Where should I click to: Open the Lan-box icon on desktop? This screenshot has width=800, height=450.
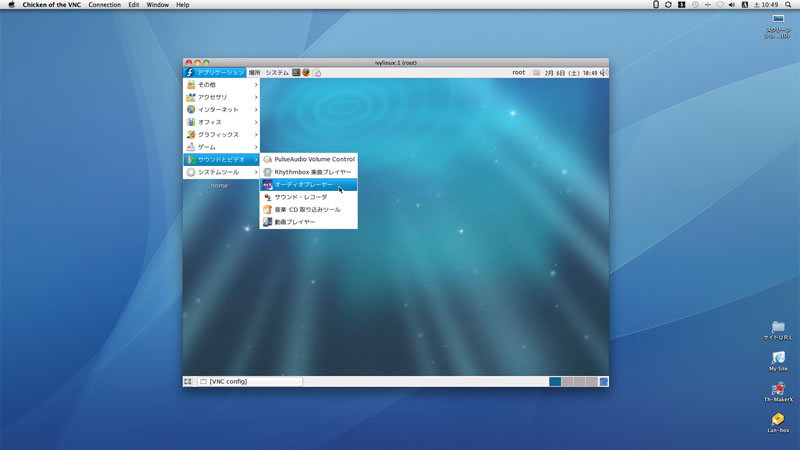[x=778, y=420]
